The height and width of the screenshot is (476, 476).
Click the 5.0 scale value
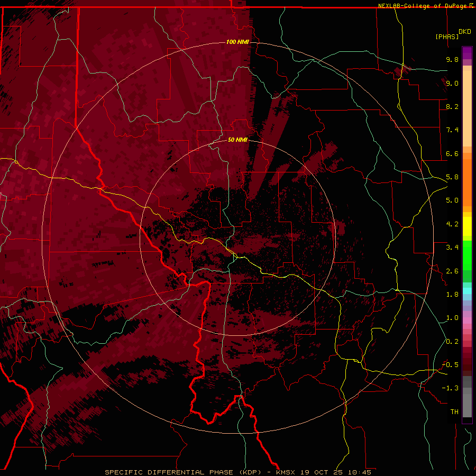(452, 200)
